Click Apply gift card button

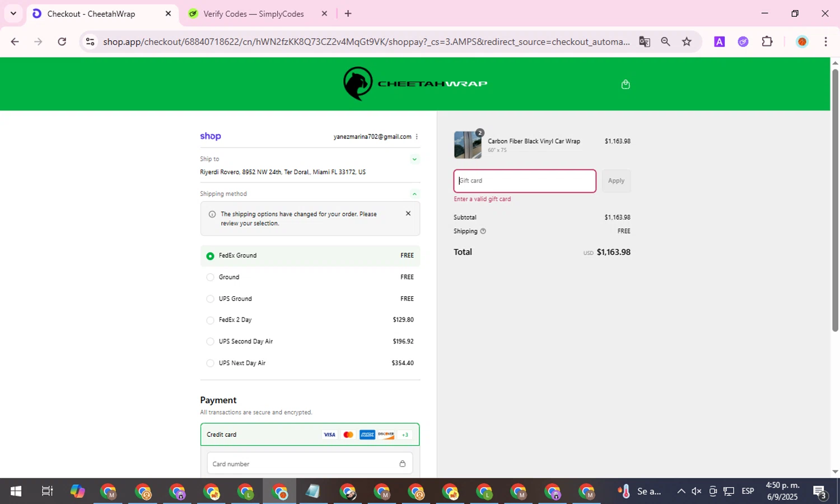point(616,181)
